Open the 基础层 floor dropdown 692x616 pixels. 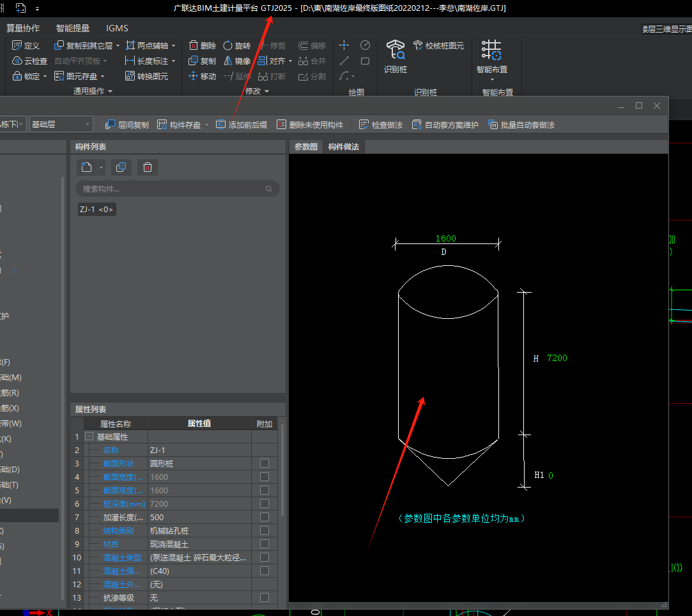61,125
